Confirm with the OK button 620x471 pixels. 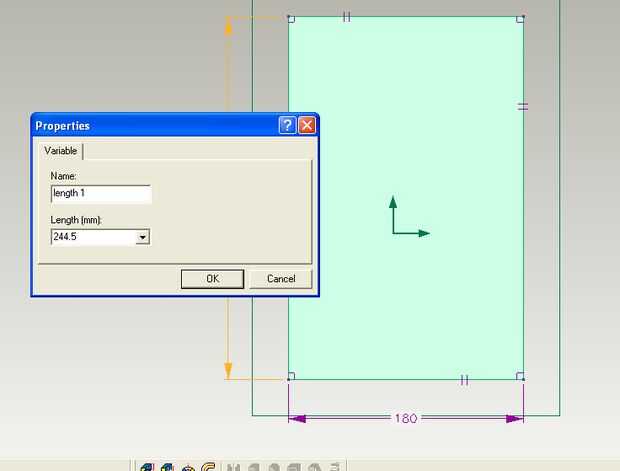[212, 279]
